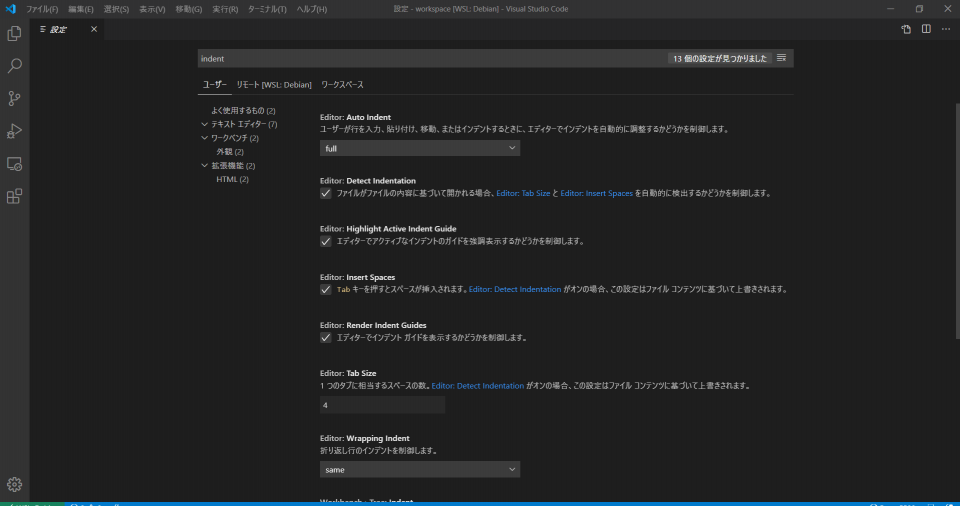Open the Auto Indent dropdown

[420, 148]
